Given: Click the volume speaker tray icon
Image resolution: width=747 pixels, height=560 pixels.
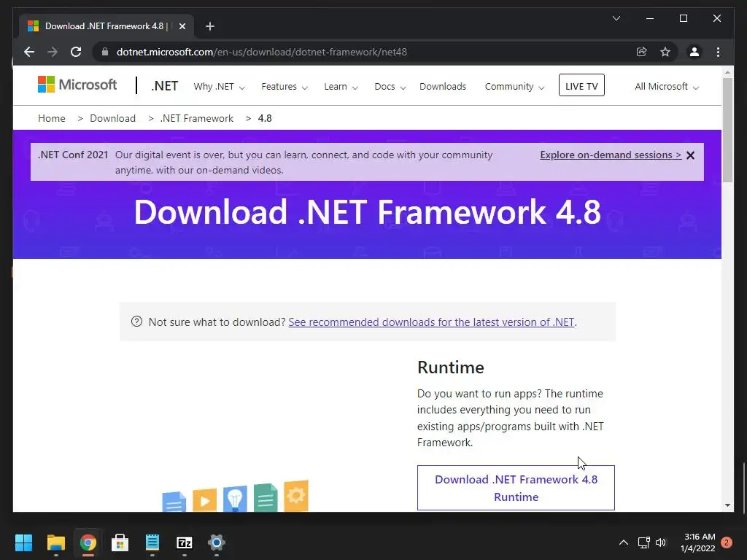Looking at the screenshot, I should point(660,542).
